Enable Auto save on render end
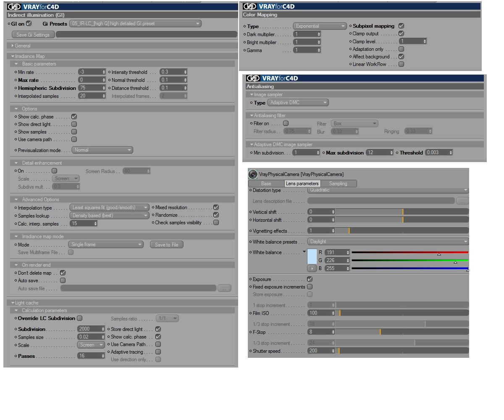The width and height of the screenshot is (504, 420). [x=63, y=280]
